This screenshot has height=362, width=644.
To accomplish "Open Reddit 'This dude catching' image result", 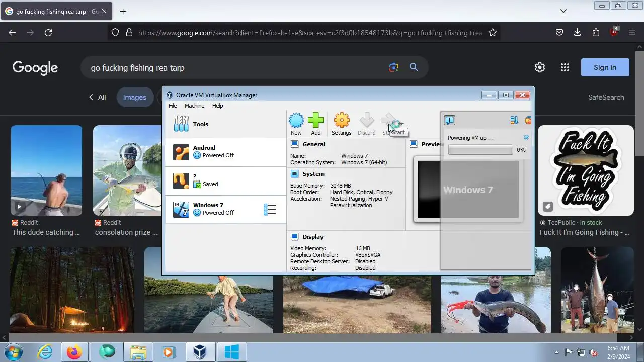I will tap(46, 170).
